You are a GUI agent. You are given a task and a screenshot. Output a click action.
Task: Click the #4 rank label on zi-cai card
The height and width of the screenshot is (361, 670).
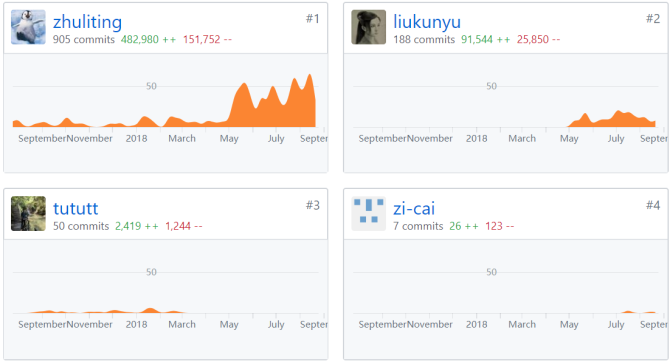pos(652,205)
